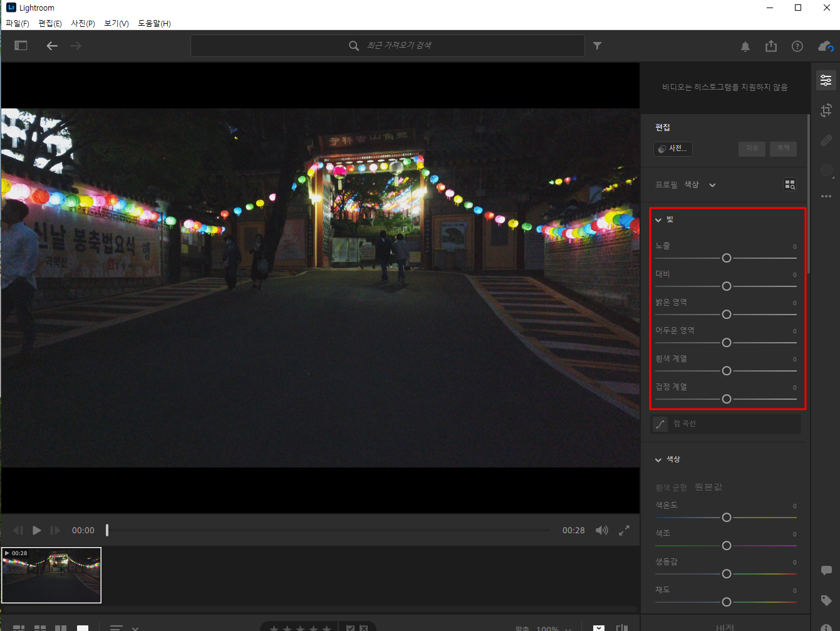The width and height of the screenshot is (840, 631).
Task: Check cloud sync status icon
Action: (826, 46)
